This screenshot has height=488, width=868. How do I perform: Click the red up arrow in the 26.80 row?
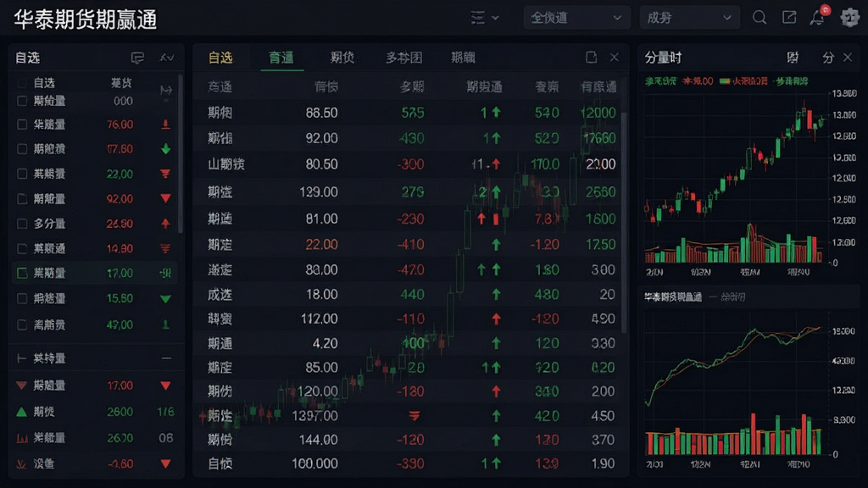point(165,224)
